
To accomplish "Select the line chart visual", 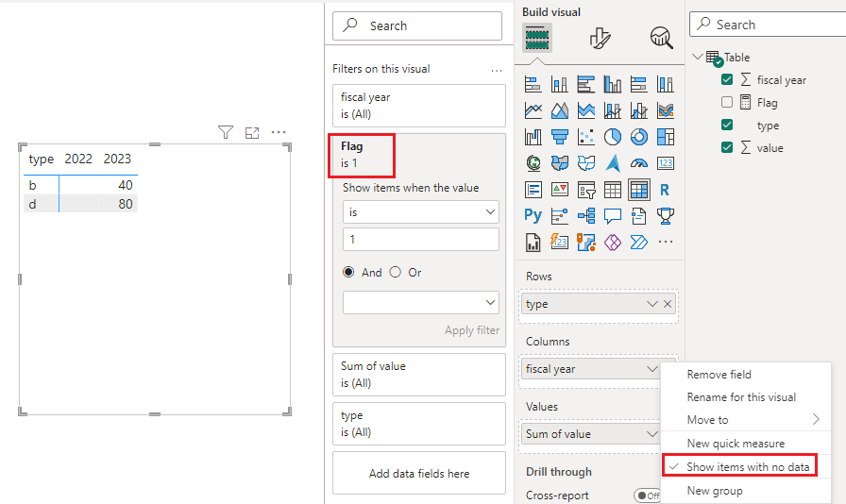I will pyautogui.click(x=533, y=110).
